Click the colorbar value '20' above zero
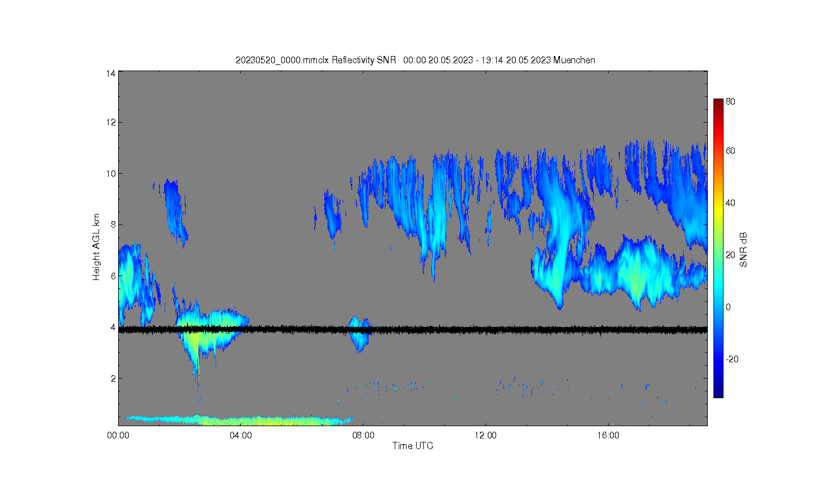 [730, 255]
